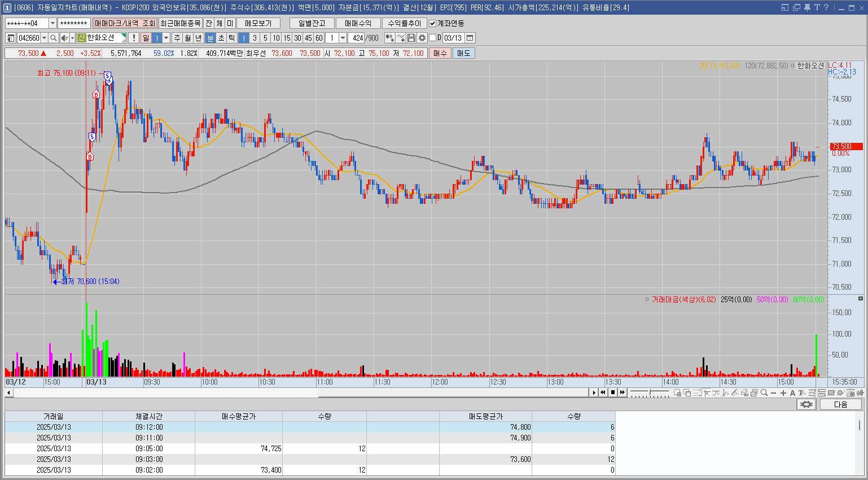Click the 최근매매종목 button
Screen dimensions: 868x480
[x=180, y=23]
